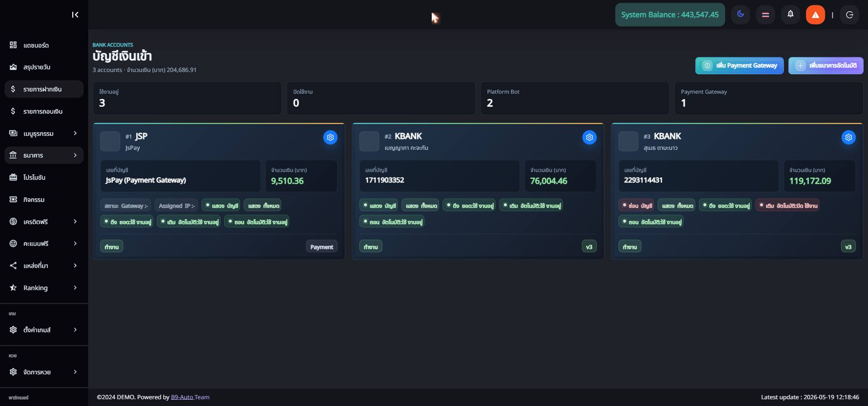The height and width of the screenshot is (406, 868).
Task: Click the #3 KBANK account logo thumbnail
Action: point(628,141)
